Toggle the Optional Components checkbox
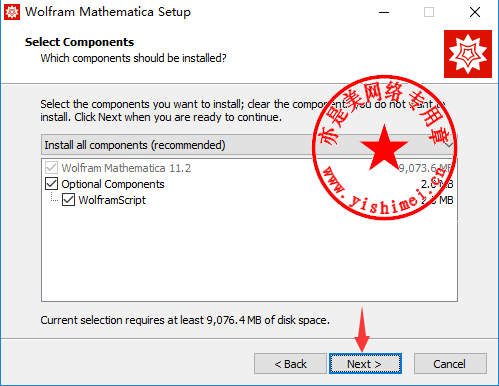 pyautogui.click(x=51, y=184)
